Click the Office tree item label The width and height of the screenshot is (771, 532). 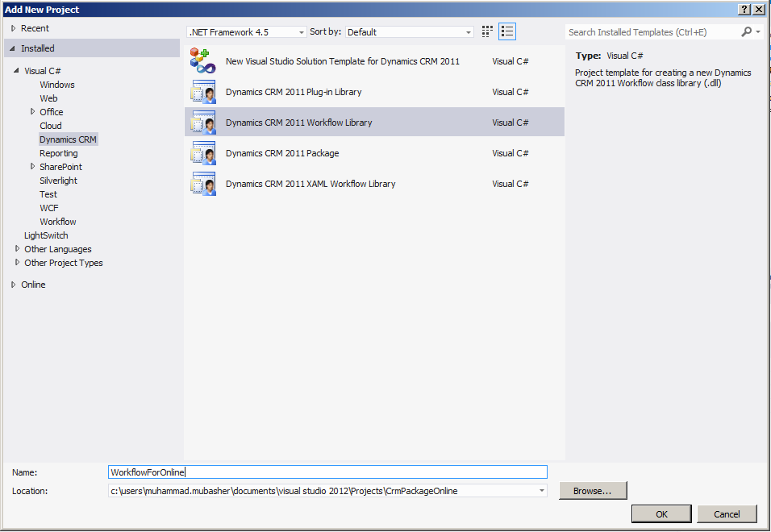pyautogui.click(x=52, y=112)
